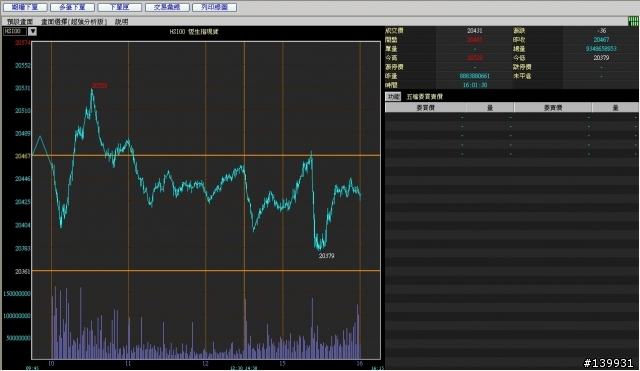Click the 量 header beside 委買價
This screenshot has width=640, height=371.
(x=490, y=107)
